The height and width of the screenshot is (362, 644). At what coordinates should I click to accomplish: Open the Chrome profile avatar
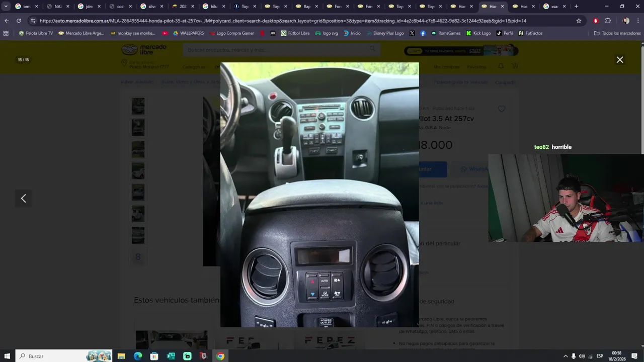pyautogui.click(x=626, y=21)
